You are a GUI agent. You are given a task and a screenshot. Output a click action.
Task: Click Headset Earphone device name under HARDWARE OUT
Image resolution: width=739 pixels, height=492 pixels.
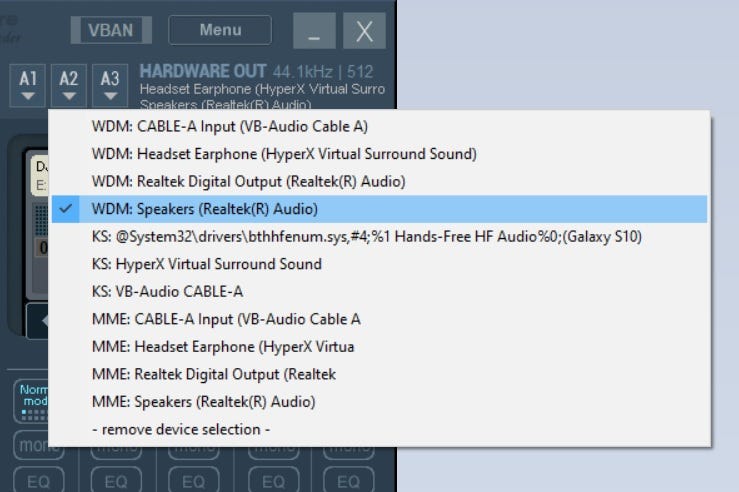[262, 89]
